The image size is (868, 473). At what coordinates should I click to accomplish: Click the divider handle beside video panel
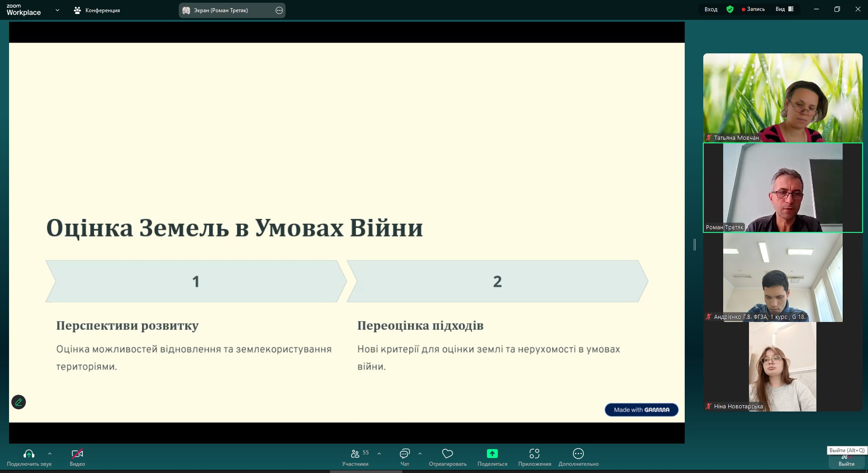tap(695, 245)
